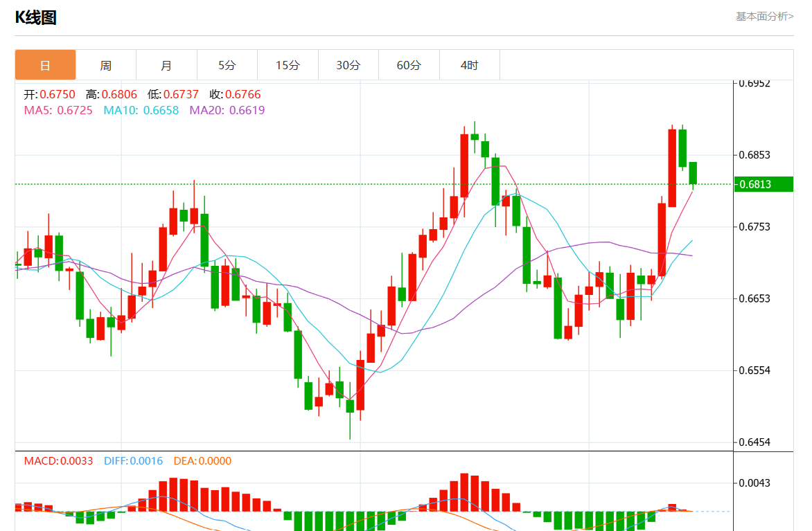Click the 0.6653 price axis label

pyautogui.click(x=754, y=298)
